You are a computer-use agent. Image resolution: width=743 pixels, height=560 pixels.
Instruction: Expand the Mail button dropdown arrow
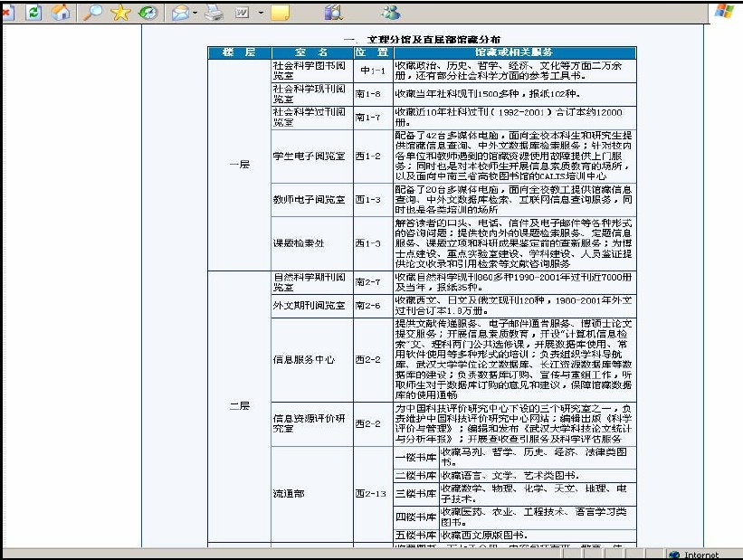[195, 13]
